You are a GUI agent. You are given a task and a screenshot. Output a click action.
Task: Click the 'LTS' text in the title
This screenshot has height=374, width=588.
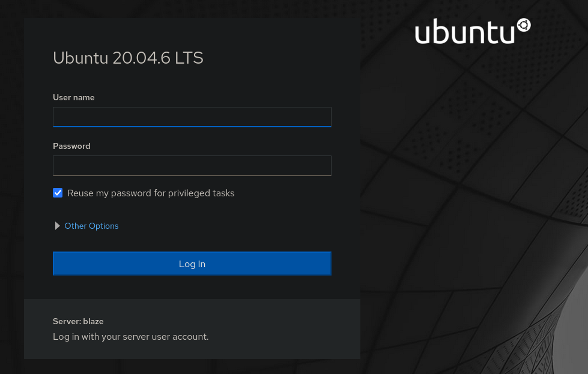click(x=189, y=58)
